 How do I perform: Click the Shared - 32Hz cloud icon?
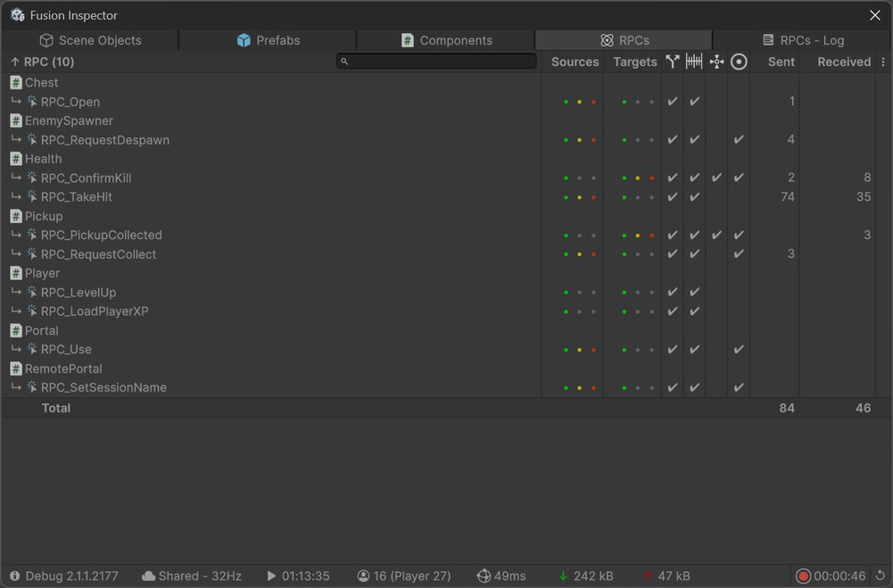149,576
